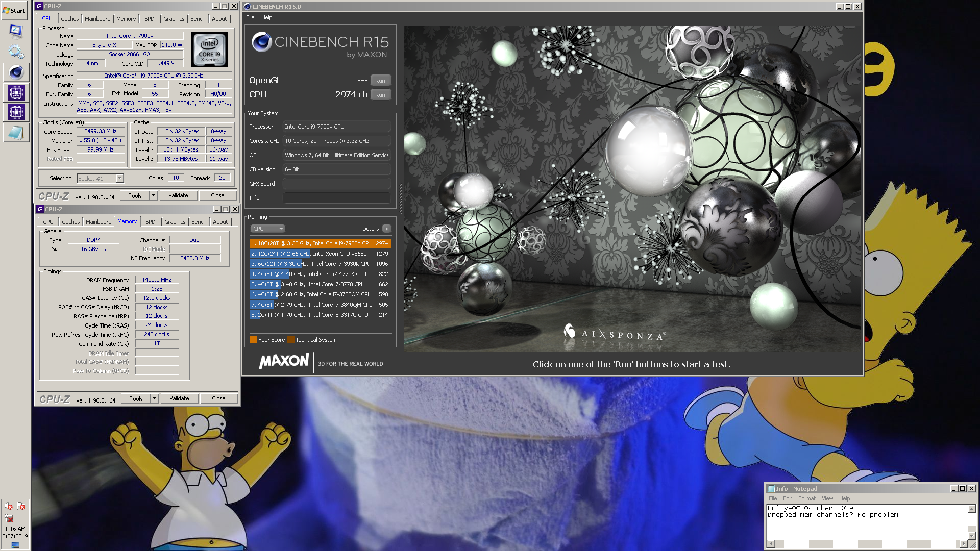Open the Notepad Format menu
Viewport: 980px width, 551px height.
point(806,498)
